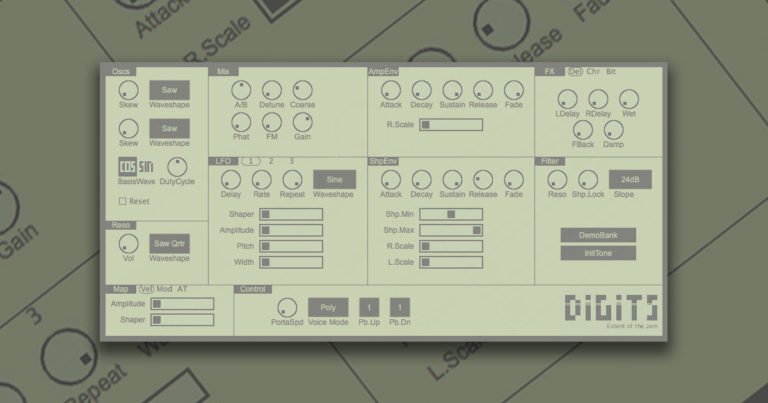The image size is (768, 403).
Task: Switch to the Chr FX tab
Action: click(x=593, y=71)
